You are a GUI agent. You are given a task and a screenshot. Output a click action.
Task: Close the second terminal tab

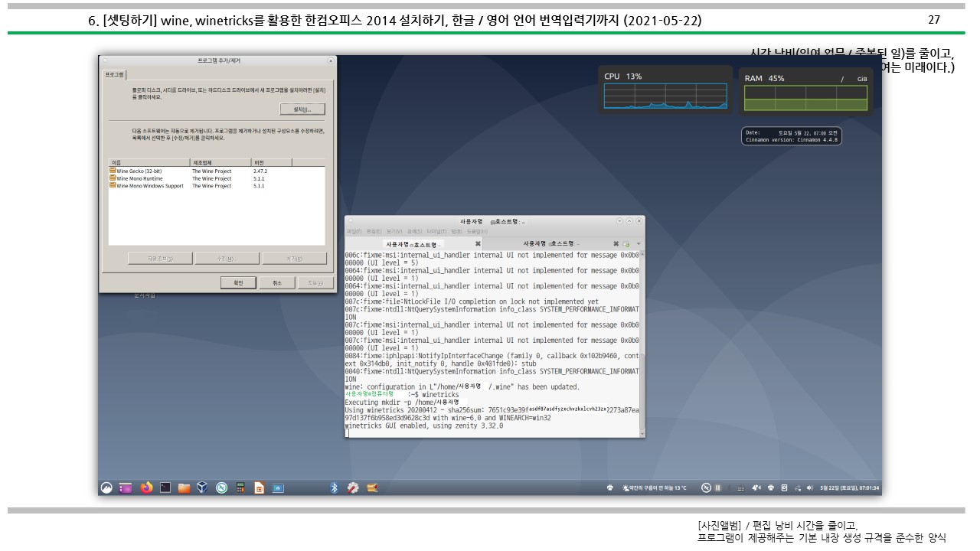click(616, 243)
